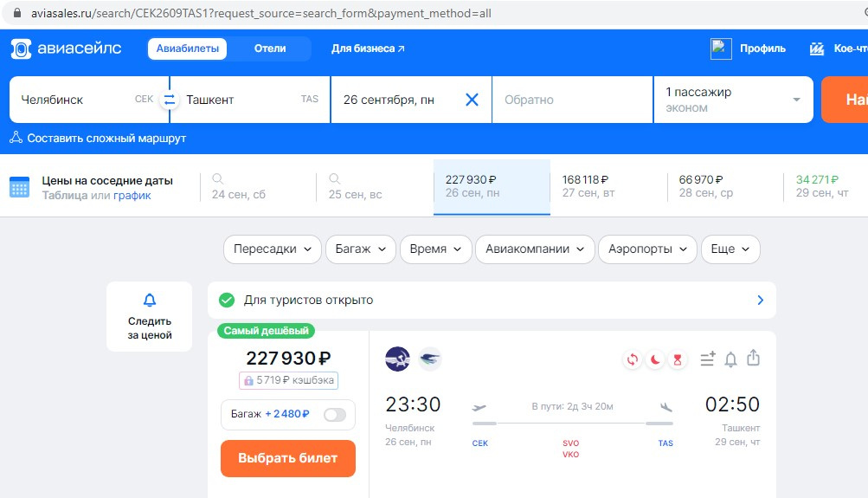The height and width of the screenshot is (498, 868).
Task: Clear the departure date 26 сентября
Action: tap(472, 100)
